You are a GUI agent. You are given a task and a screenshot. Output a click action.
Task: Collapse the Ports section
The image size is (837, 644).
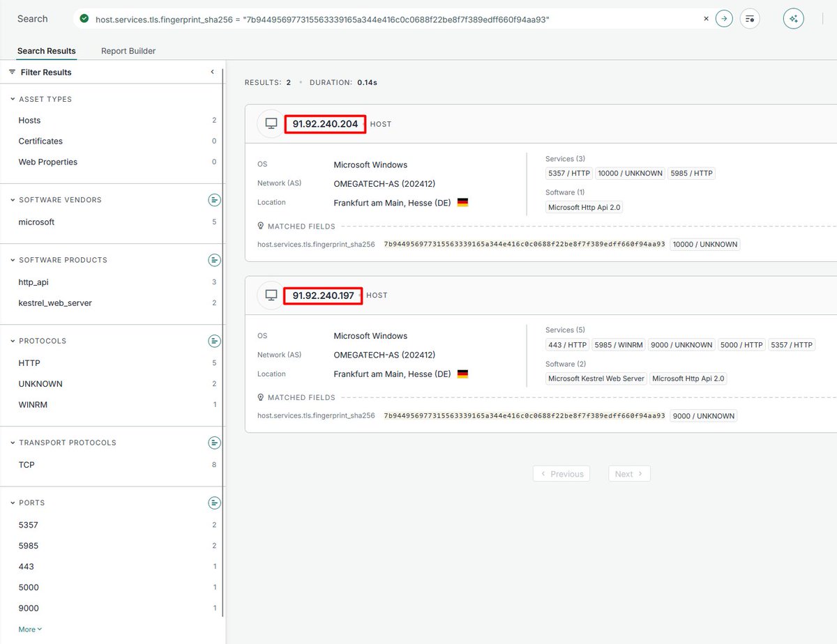click(x=13, y=503)
